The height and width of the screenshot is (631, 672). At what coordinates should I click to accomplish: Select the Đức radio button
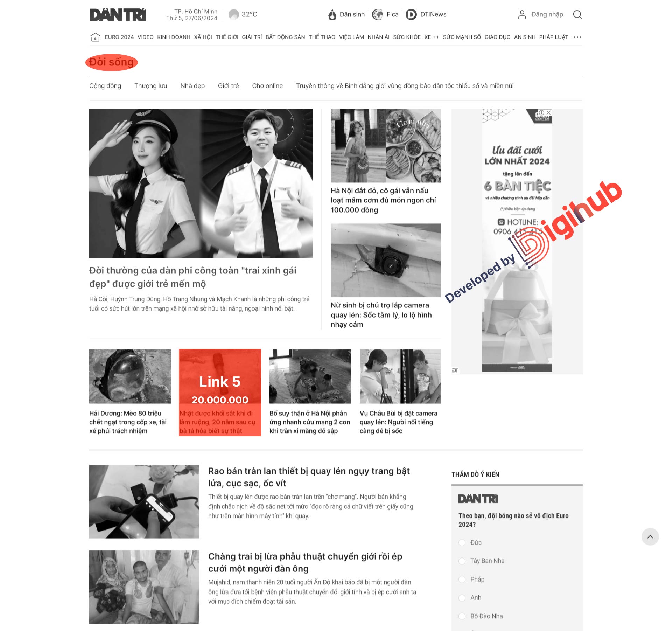point(462,542)
